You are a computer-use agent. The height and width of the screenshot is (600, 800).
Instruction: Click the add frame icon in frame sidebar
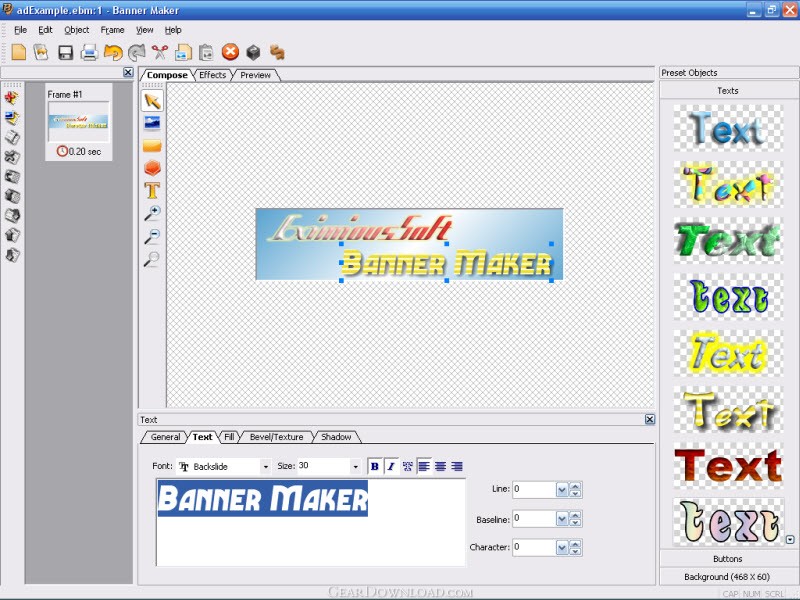tap(12, 97)
